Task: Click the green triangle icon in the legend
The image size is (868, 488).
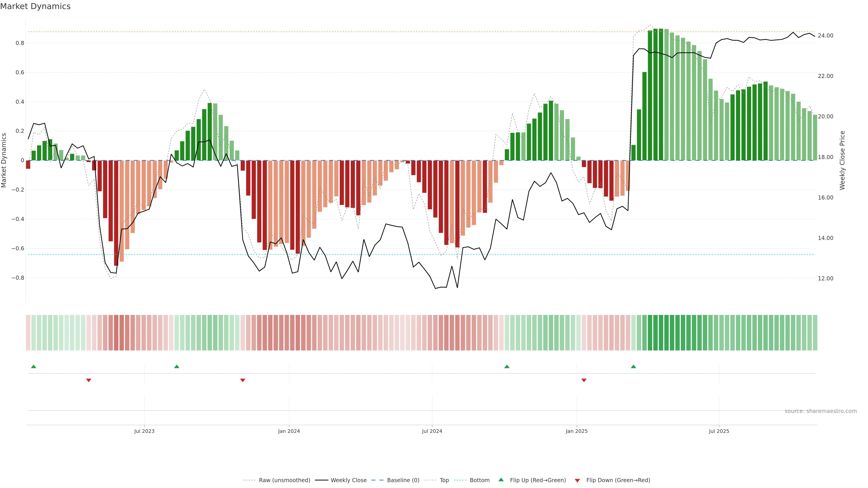Action: pos(501,480)
